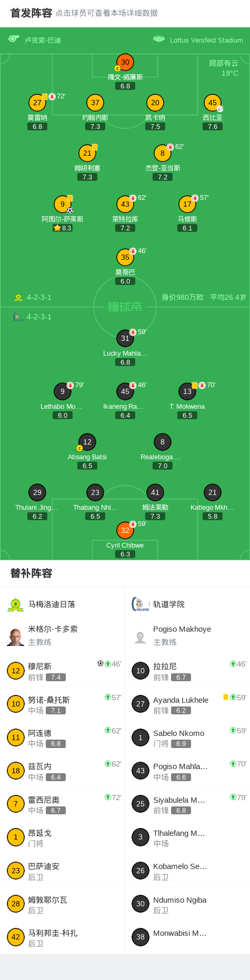Click 马梅洛迪日落 team name

(x=52, y=604)
